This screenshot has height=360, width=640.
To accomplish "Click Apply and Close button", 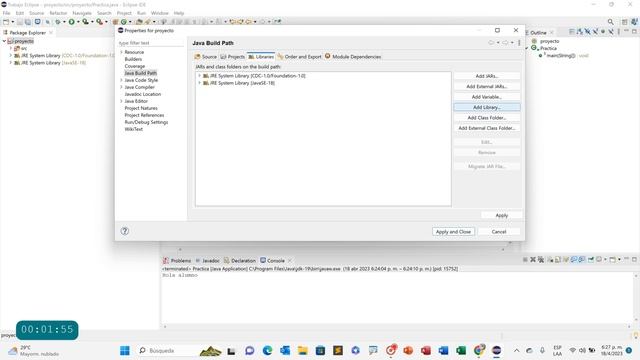I will pyautogui.click(x=453, y=231).
